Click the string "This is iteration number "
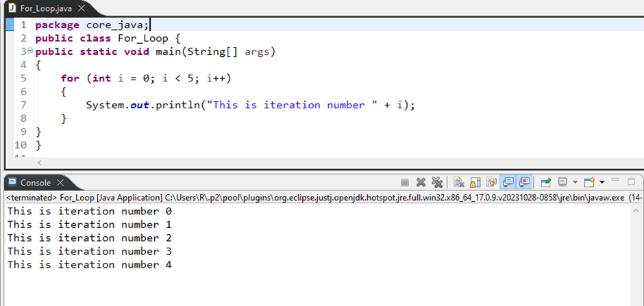644x306 pixels. (292, 105)
